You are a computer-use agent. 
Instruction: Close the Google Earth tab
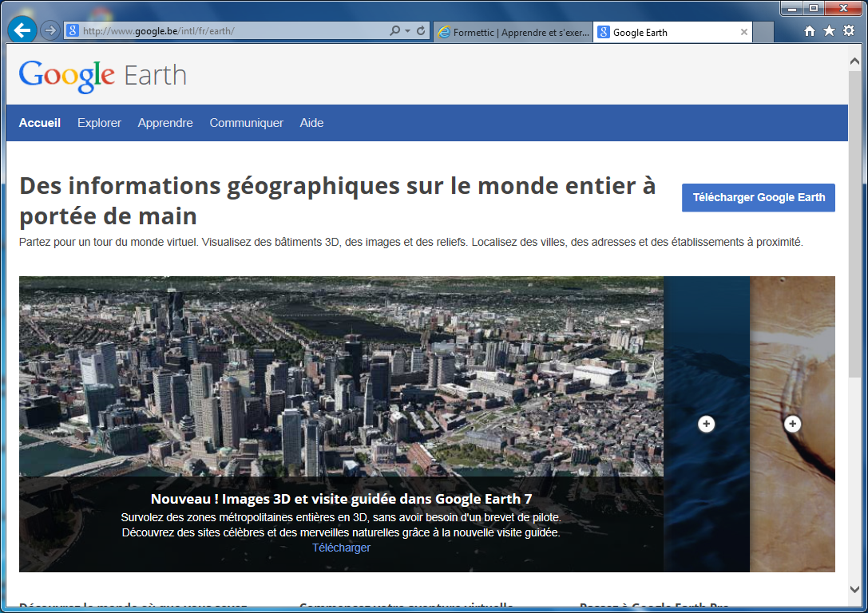(x=744, y=32)
